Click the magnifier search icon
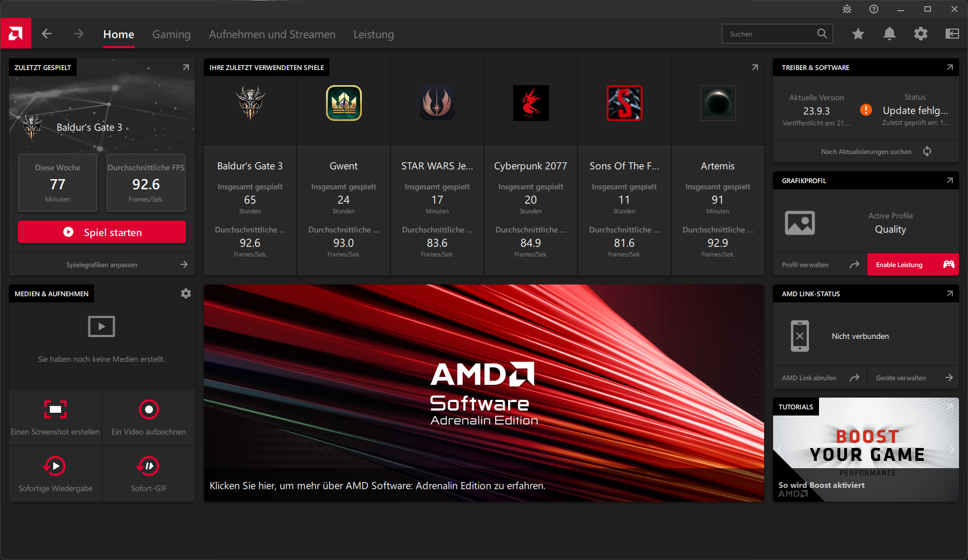Image resolution: width=968 pixels, height=560 pixels. click(x=822, y=34)
